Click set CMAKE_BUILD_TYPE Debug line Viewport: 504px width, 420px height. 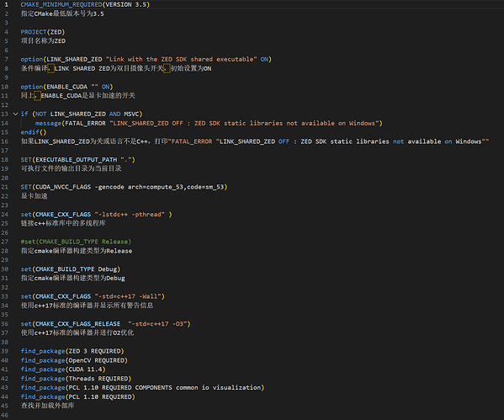click(x=71, y=268)
